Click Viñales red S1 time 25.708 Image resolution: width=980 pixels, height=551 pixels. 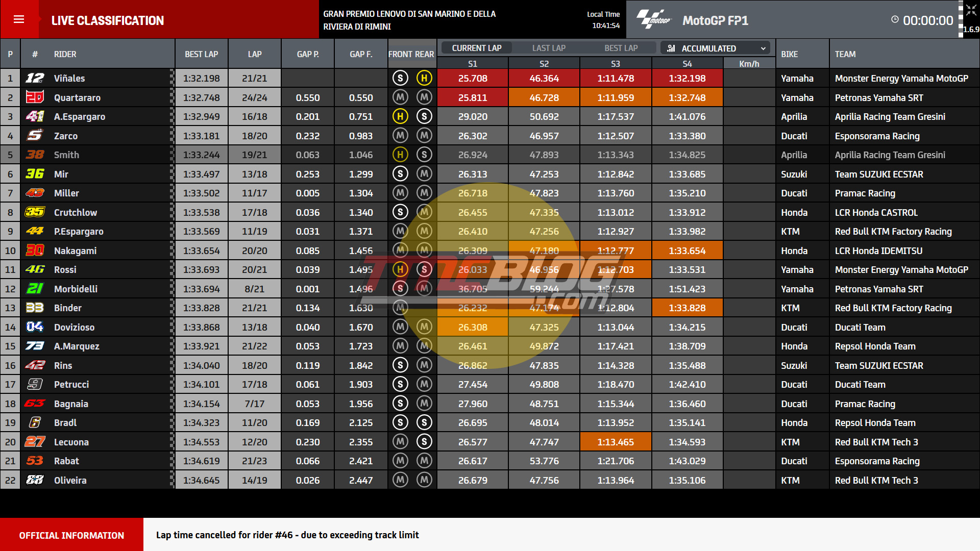click(x=473, y=78)
